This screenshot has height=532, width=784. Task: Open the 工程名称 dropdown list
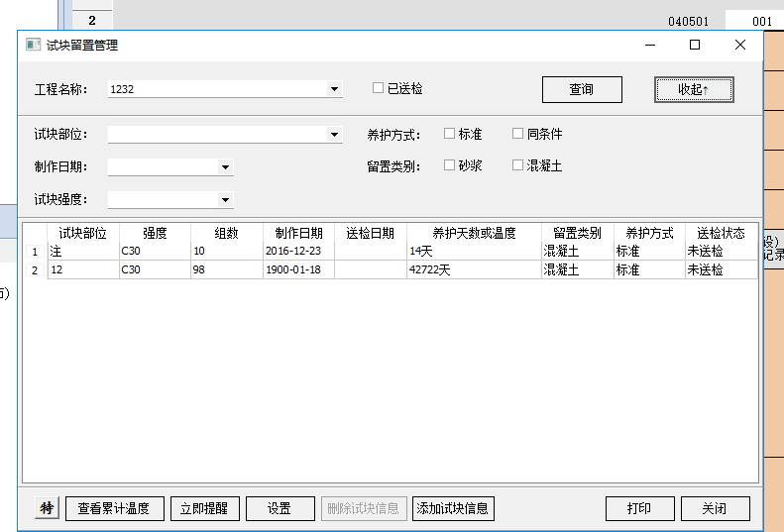(334, 89)
